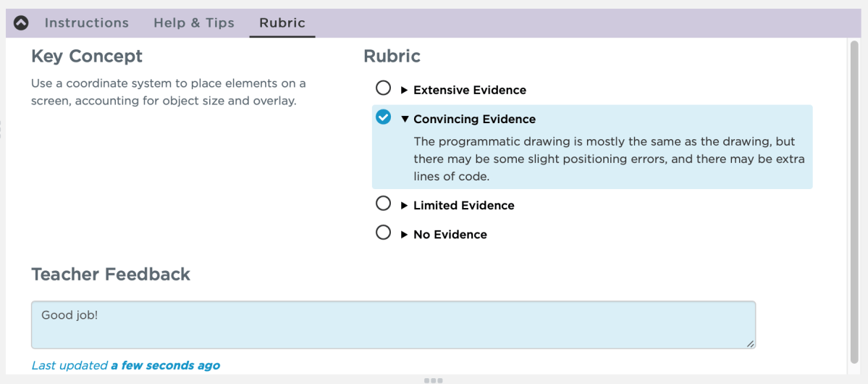Collapse the instructions panel with the chevron icon
Image resolution: width=868 pixels, height=384 pixels.
click(21, 23)
